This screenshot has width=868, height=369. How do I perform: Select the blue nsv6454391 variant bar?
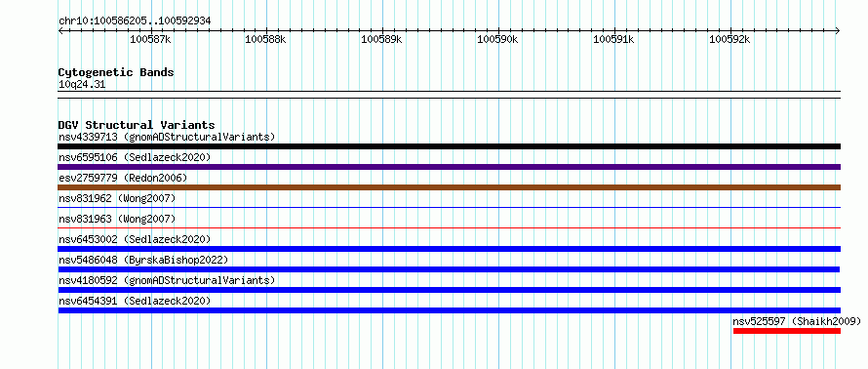click(449, 310)
